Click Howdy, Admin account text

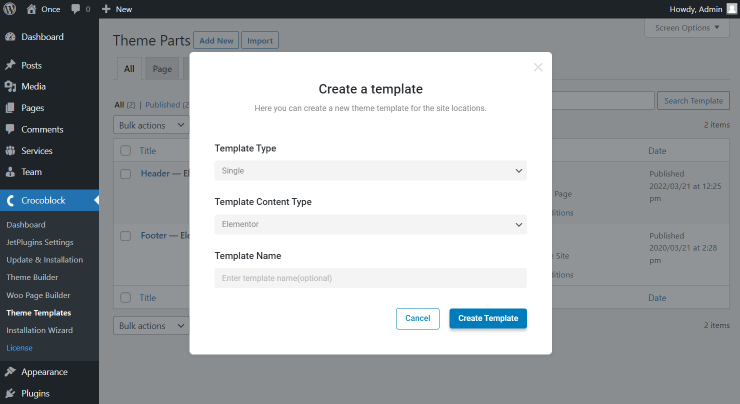click(696, 9)
